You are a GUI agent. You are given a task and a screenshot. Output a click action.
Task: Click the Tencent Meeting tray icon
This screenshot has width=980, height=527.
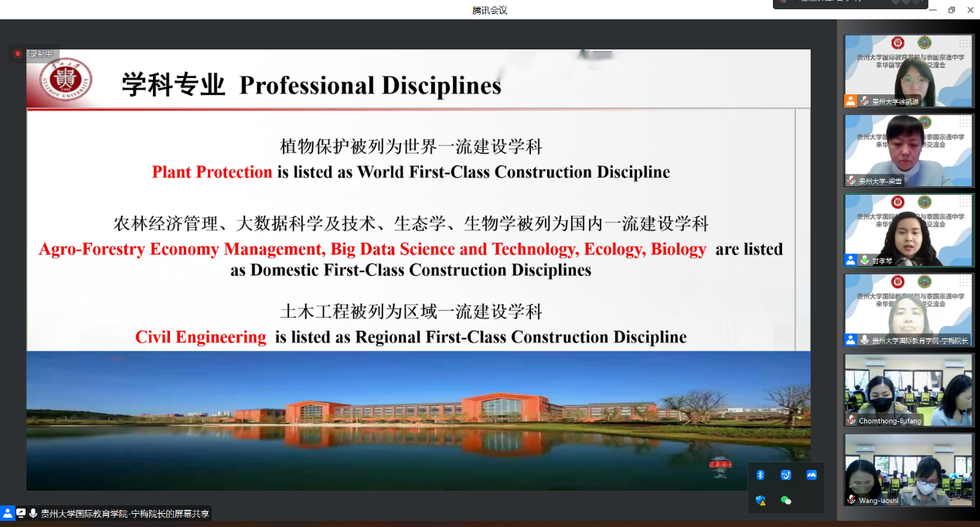point(812,474)
